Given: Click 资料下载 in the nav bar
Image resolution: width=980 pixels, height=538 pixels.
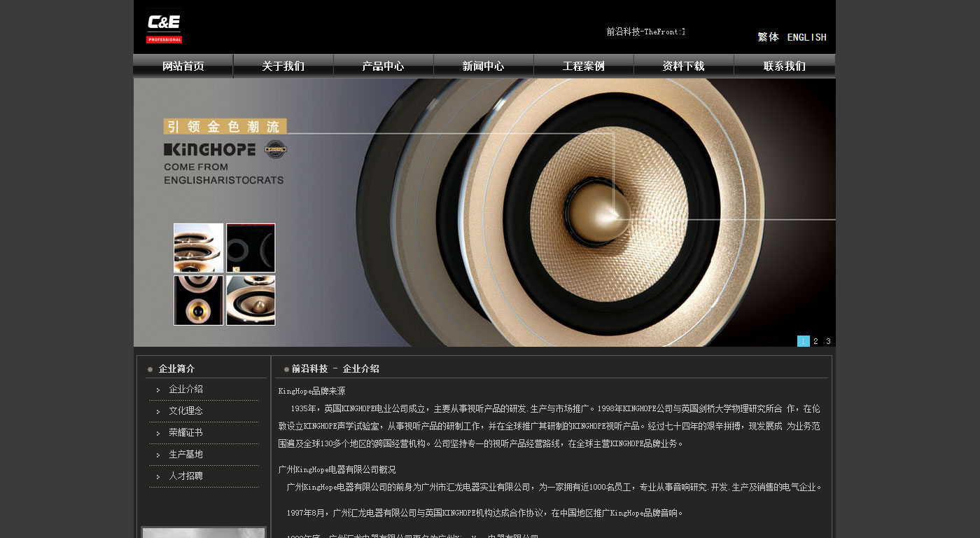Looking at the screenshot, I should coord(684,66).
